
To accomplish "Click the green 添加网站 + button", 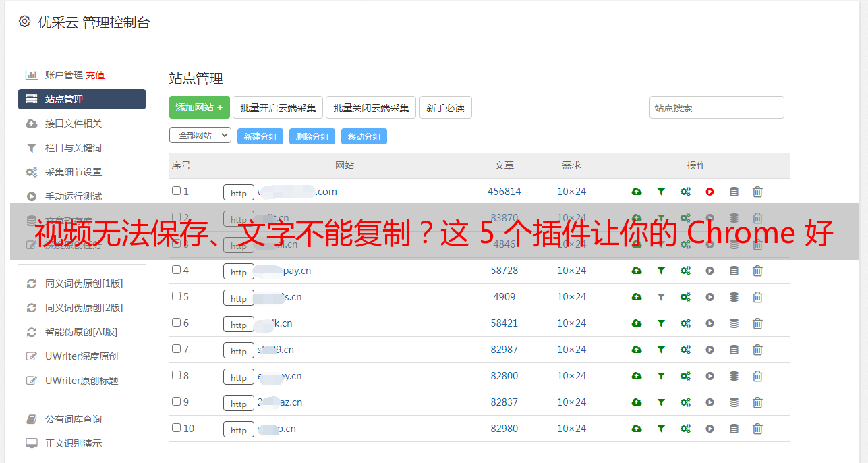I will tap(200, 107).
